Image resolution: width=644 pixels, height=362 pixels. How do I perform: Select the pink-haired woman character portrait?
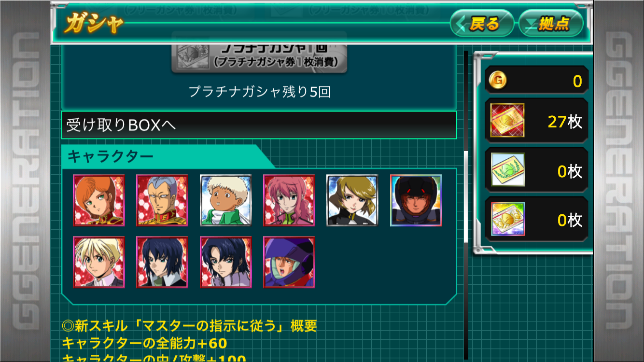tap(289, 200)
